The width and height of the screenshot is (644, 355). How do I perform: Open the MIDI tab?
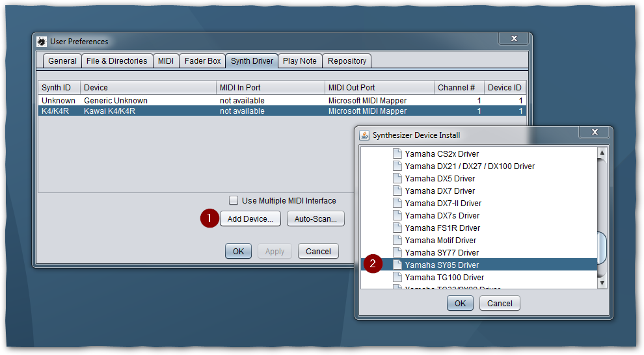pos(165,60)
